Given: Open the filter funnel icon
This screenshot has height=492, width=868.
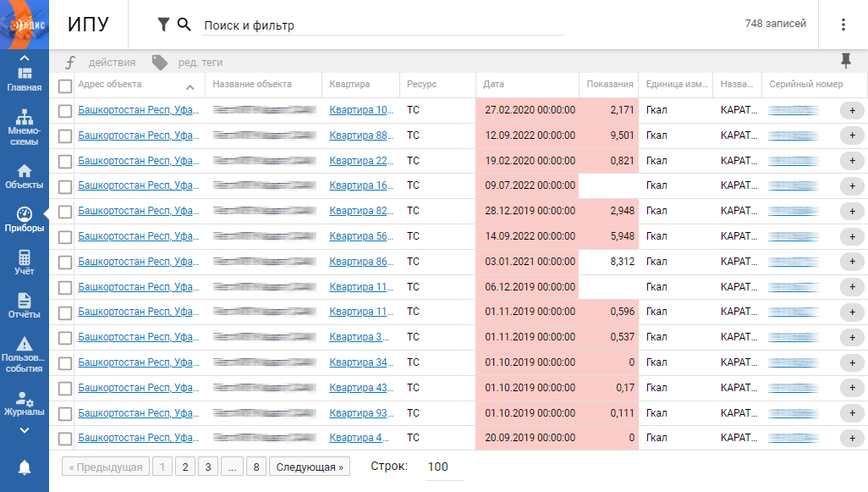Looking at the screenshot, I should tap(163, 25).
